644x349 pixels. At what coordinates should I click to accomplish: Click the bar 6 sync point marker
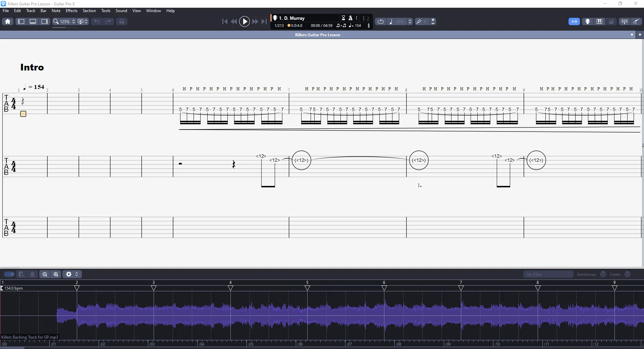[x=384, y=288]
